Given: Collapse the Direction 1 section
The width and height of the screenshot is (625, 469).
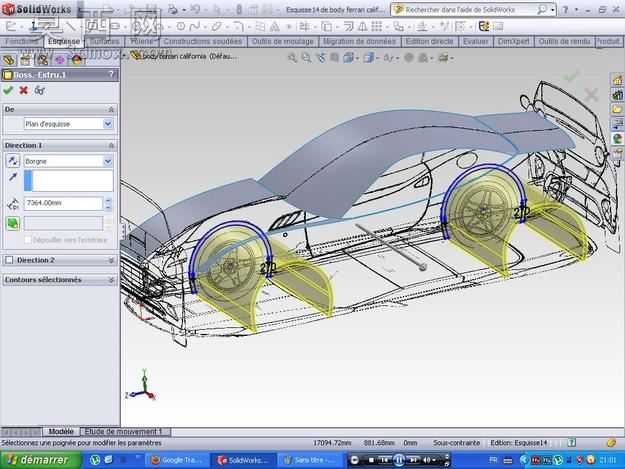Looking at the screenshot, I should [111, 145].
